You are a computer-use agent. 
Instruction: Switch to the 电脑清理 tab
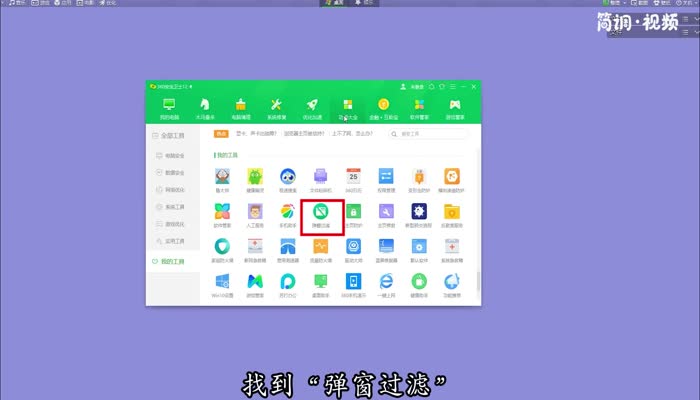coord(240,107)
